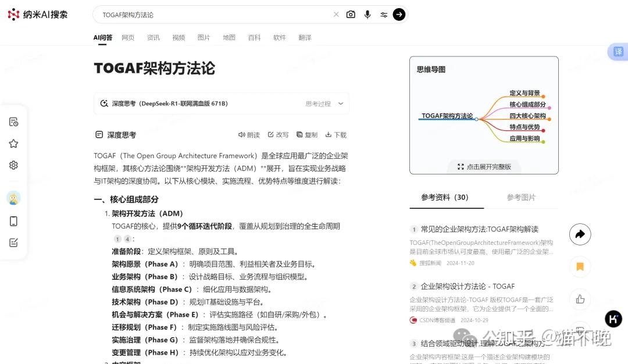The image size is (628, 364).
Task: Click 复制 to copy answer
Action: click(307, 135)
